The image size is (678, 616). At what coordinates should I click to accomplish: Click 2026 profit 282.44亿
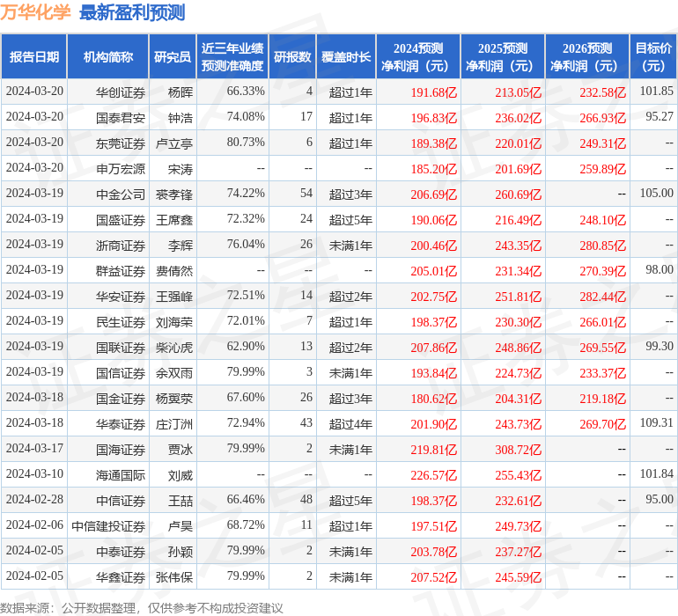603,296
